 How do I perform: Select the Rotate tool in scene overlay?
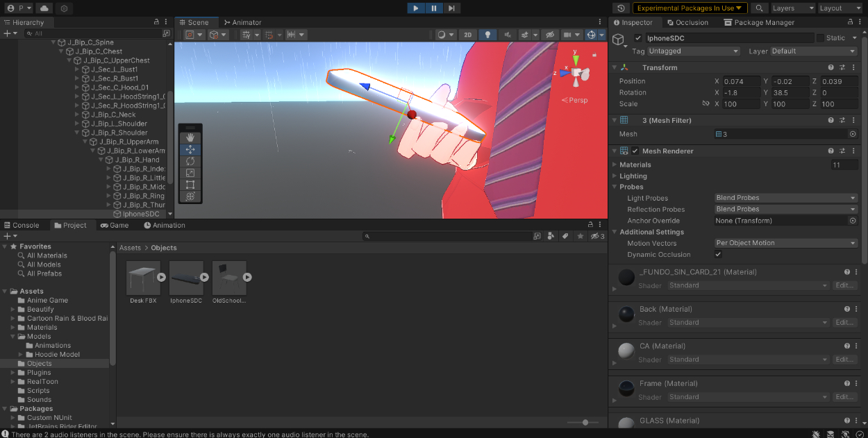pos(190,161)
